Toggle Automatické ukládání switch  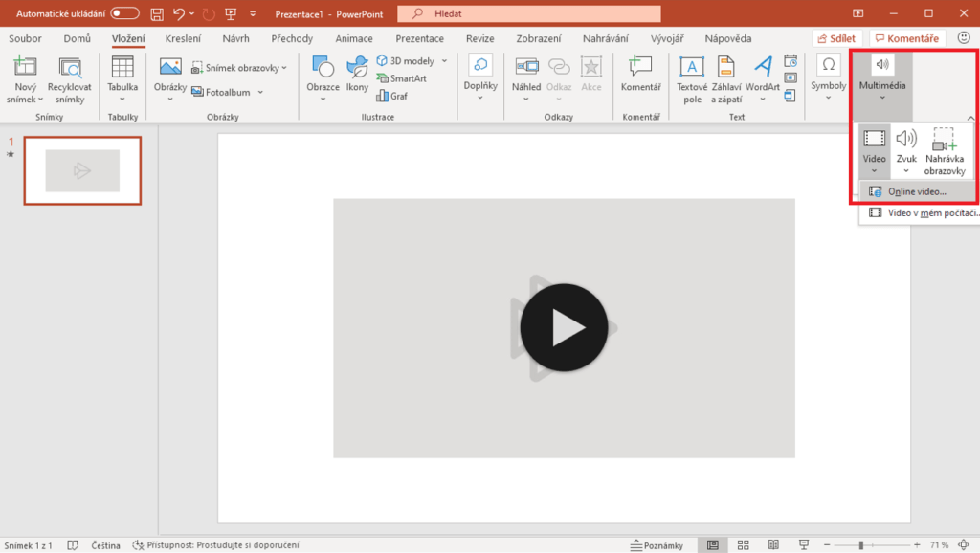[124, 13]
